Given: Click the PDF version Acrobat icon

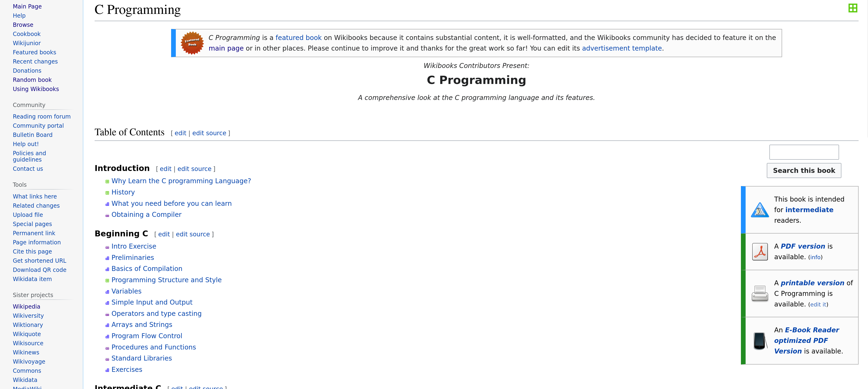Looking at the screenshot, I should tap(760, 252).
